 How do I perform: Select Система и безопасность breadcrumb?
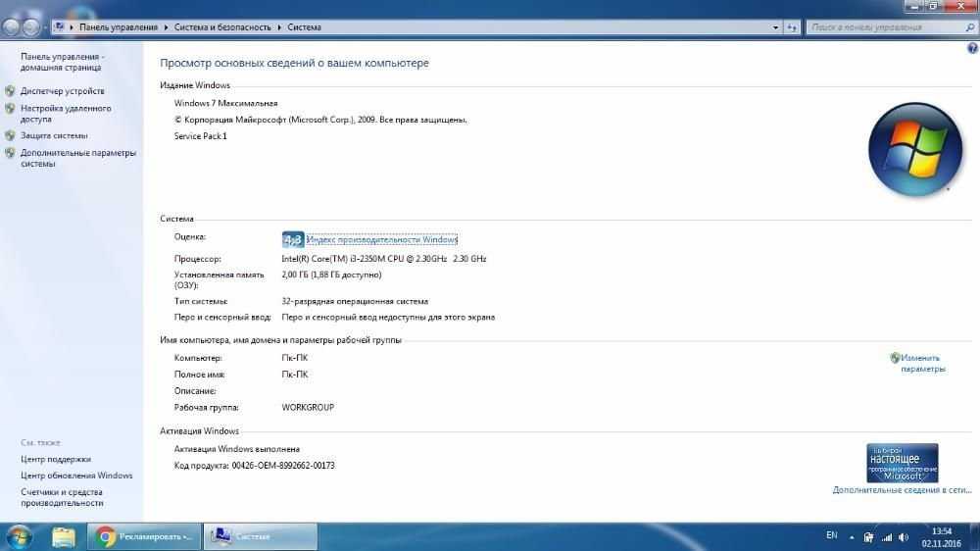(222, 27)
